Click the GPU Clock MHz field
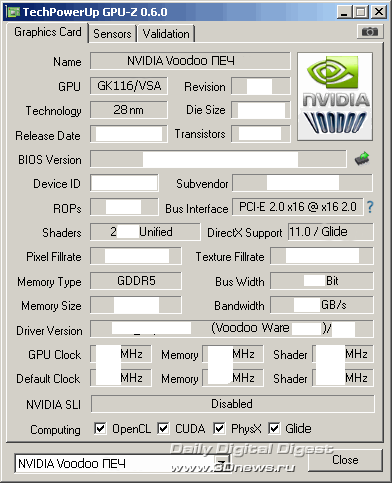 (x=121, y=354)
